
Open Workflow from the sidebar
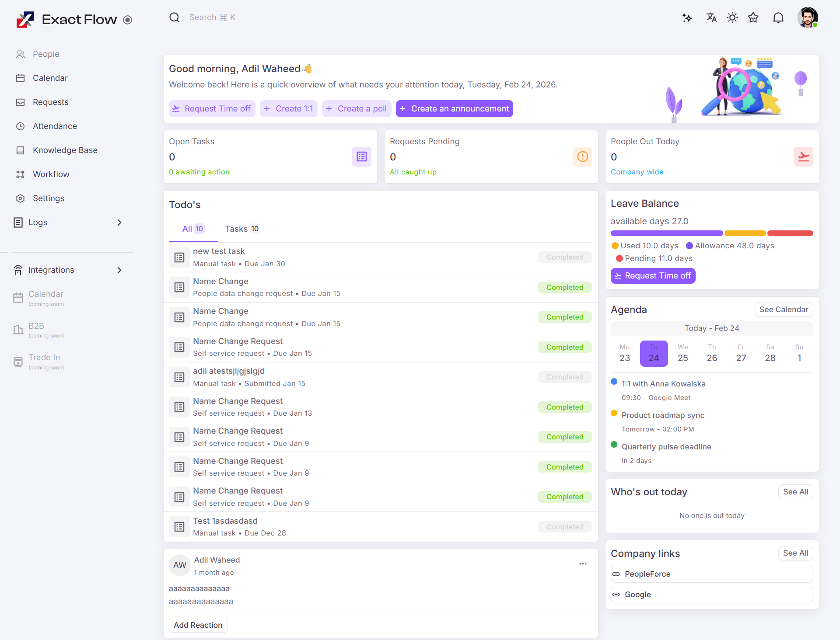pyautogui.click(x=51, y=174)
